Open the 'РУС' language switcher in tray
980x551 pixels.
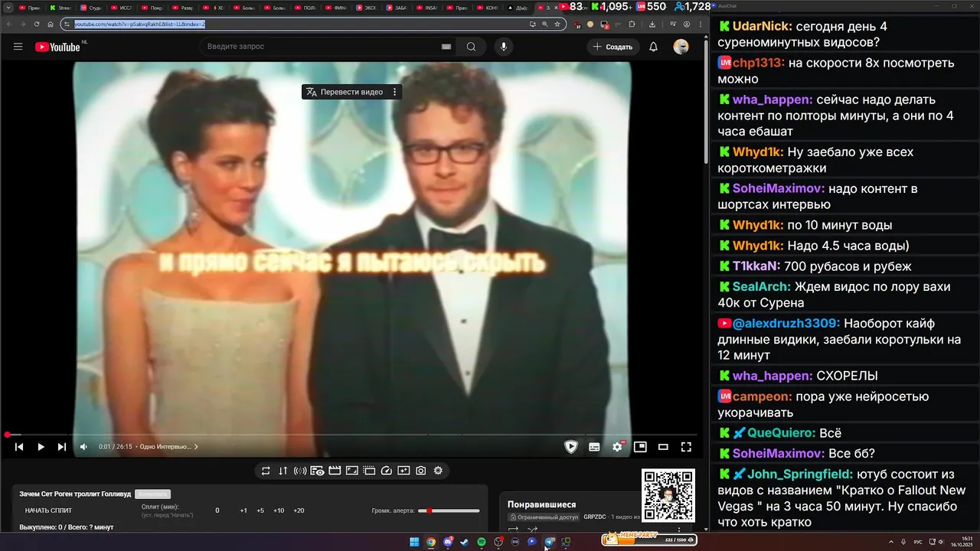918,542
